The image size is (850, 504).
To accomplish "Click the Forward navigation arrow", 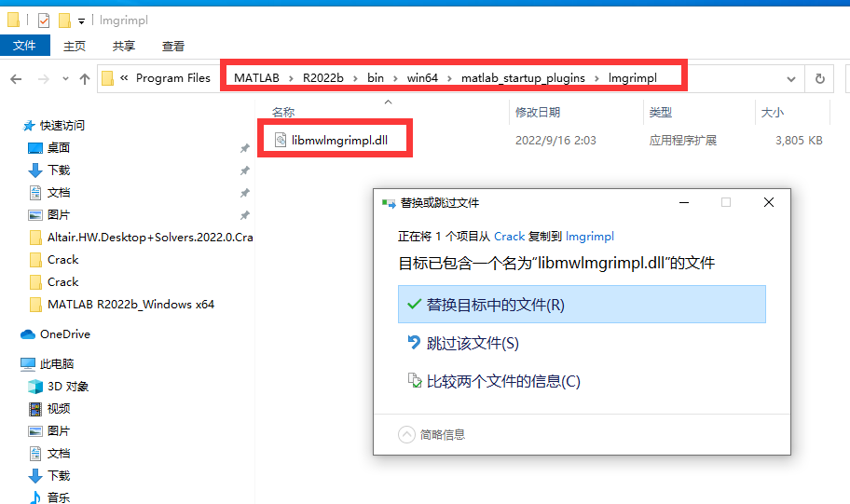I will (44, 79).
